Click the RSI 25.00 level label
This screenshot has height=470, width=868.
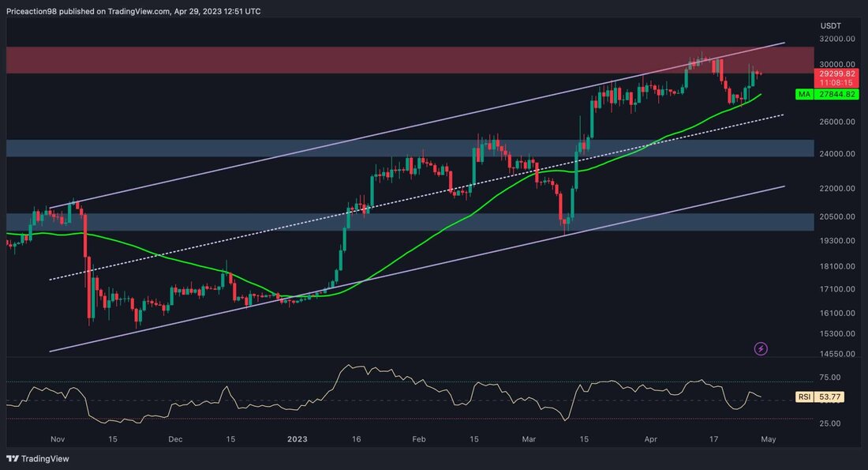(830, 423)
